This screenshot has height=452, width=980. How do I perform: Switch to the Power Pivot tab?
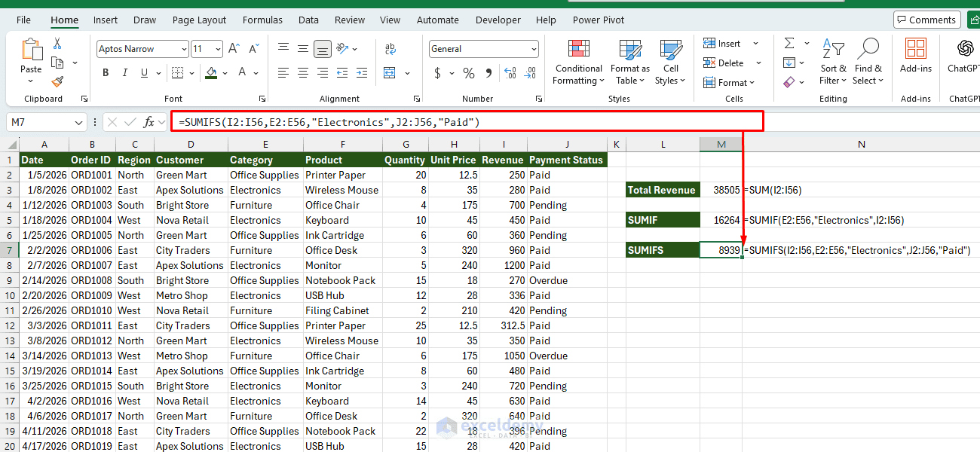click(x=599, y=20)
